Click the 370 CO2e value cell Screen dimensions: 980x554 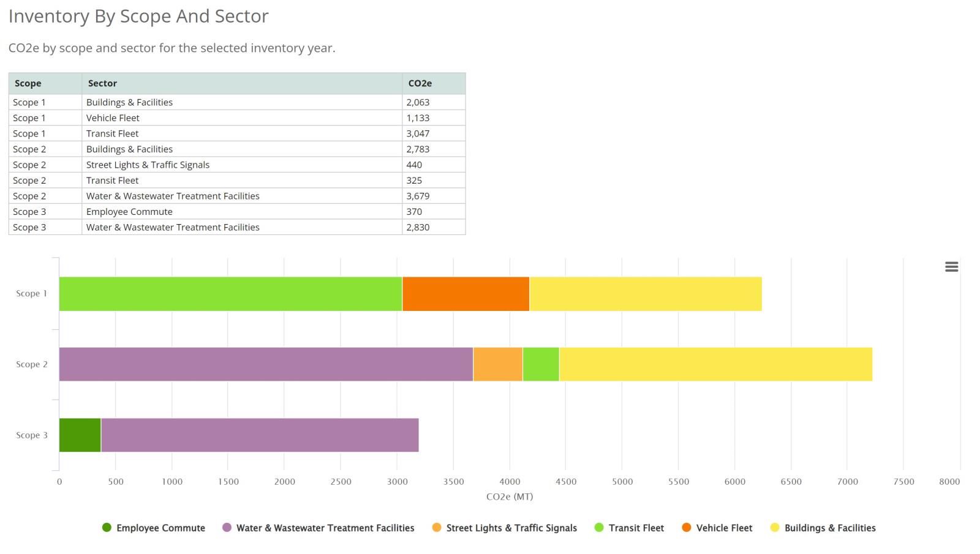click(434, 211)
